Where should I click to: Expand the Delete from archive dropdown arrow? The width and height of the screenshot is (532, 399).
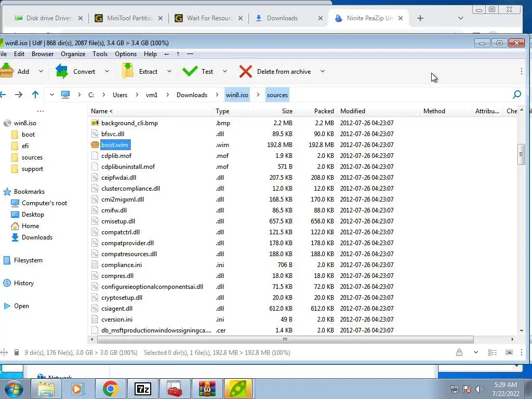pos(322,71)
